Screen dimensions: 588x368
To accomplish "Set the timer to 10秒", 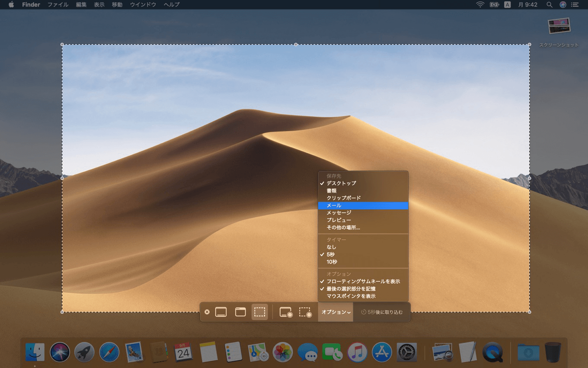I will [x=332, y=262].
